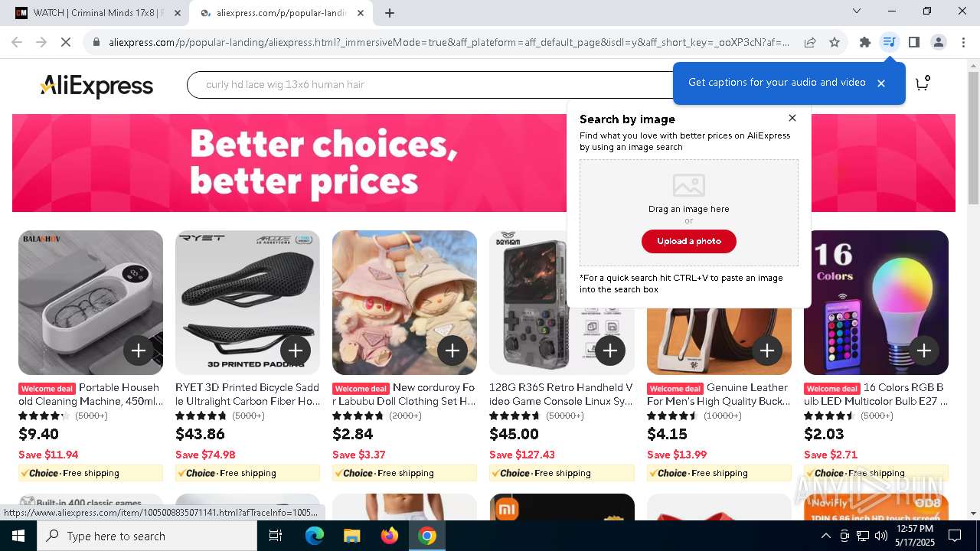Open the AliExpress shopping cart icon
The image size is (980, 551).
pos(922,83)
